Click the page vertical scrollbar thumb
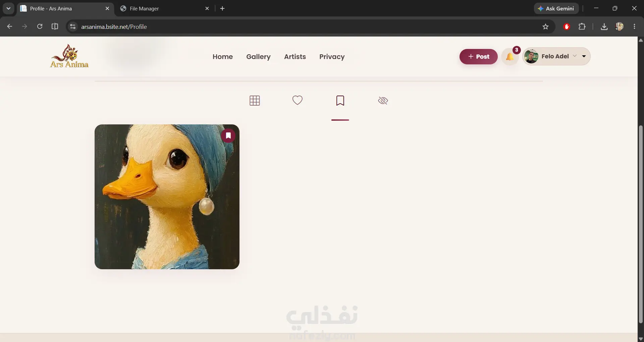This screenshot has width=644, height=342. point(641,224)
